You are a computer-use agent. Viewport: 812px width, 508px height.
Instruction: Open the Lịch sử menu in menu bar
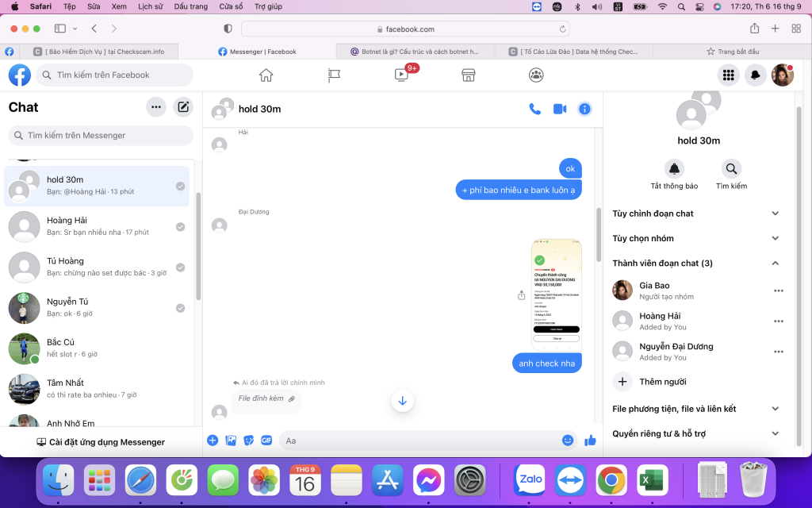(149, 6)
